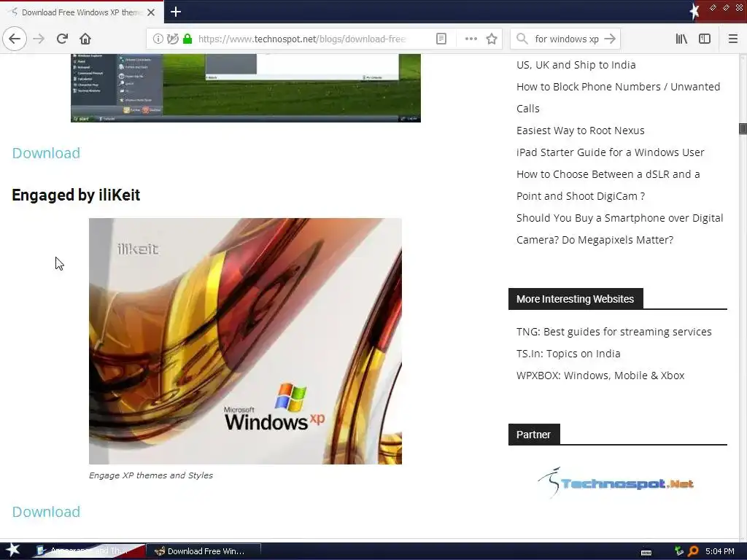747x560 pixels.
Task: Reload the current page
Action: (x=62, y=39)
